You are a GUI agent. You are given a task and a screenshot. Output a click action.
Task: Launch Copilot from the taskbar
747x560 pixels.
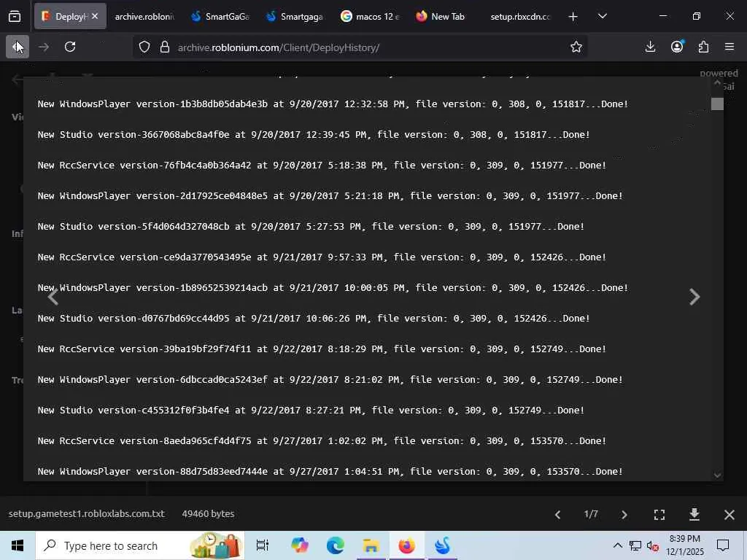pyautogui.click(x=299, y=545)
